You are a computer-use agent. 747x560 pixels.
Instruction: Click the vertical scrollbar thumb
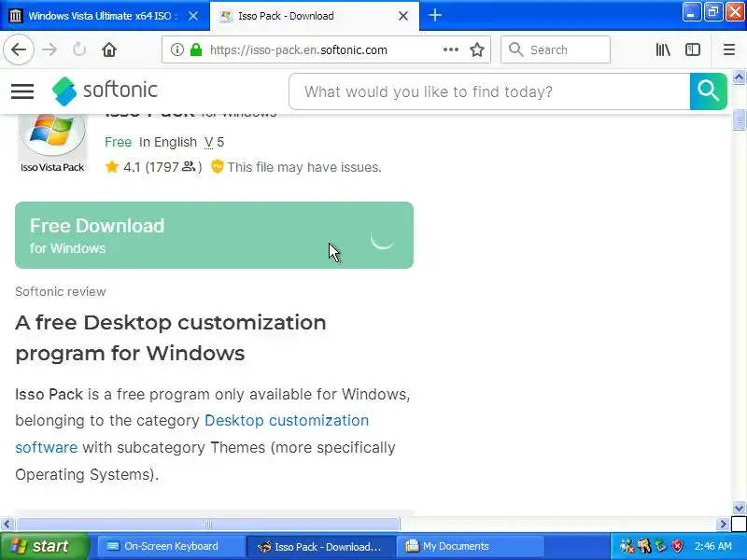pos(739,119)
